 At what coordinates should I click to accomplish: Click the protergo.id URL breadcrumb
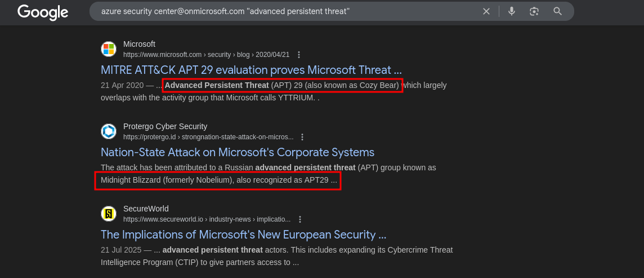[x=208, y=137]
